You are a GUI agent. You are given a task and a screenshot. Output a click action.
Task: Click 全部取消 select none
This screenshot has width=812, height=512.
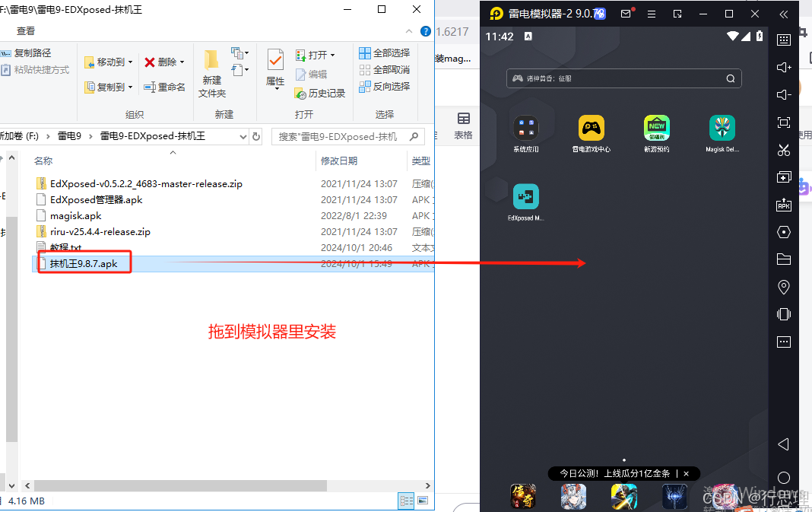point(384,69)
